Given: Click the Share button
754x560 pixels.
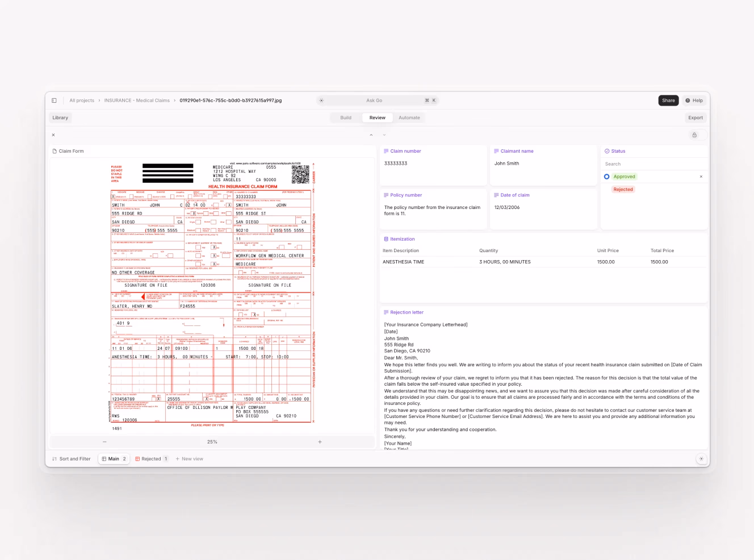Looking at the screenshot, I should coord(668,101).
